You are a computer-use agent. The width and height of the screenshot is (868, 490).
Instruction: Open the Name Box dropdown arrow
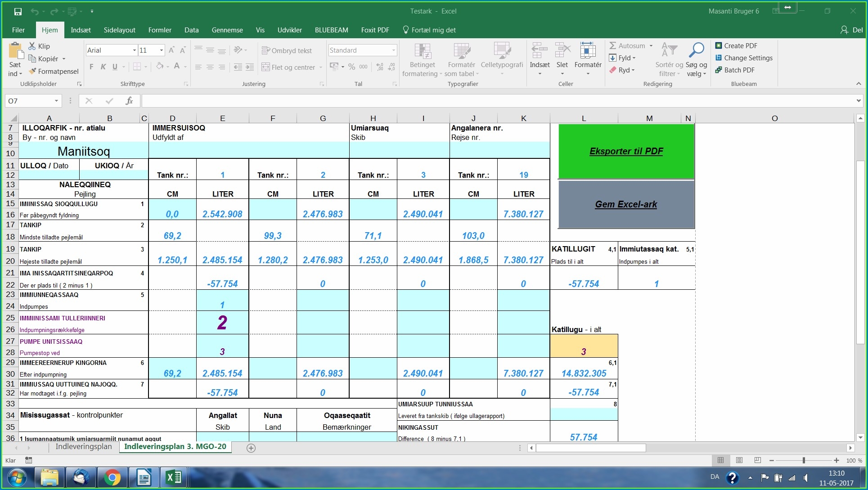(56, 101)
